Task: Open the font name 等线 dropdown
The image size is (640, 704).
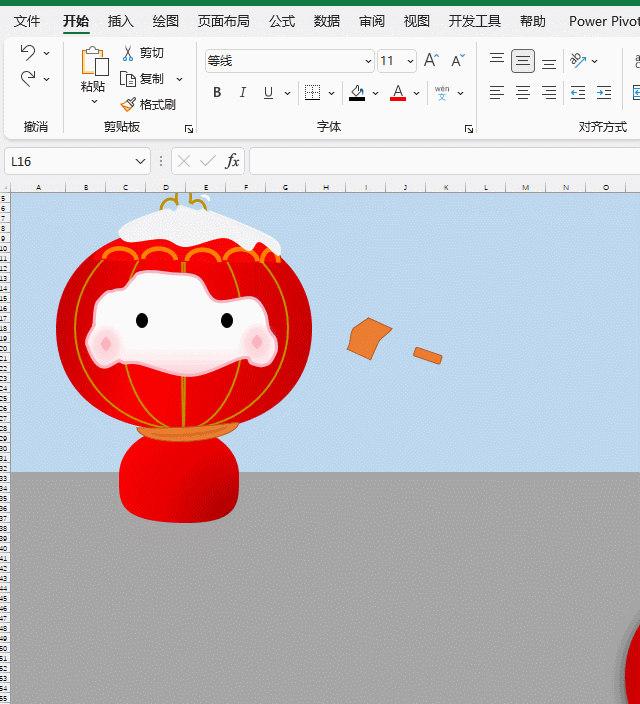Action: [368, 61]
